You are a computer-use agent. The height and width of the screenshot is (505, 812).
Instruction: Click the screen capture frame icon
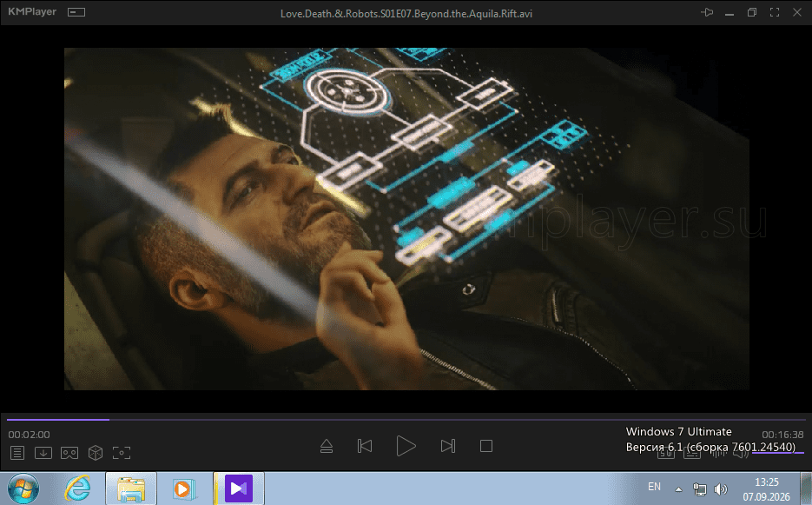pos(122,453)
